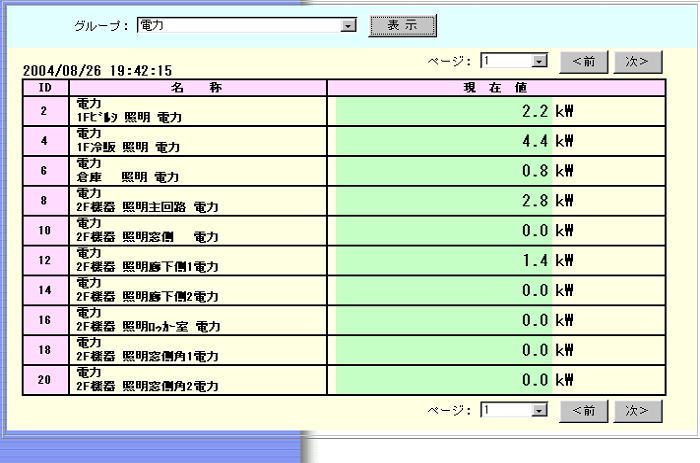700x463 pixels.
Task: Select ID cell 14
Action: [46, 290]
